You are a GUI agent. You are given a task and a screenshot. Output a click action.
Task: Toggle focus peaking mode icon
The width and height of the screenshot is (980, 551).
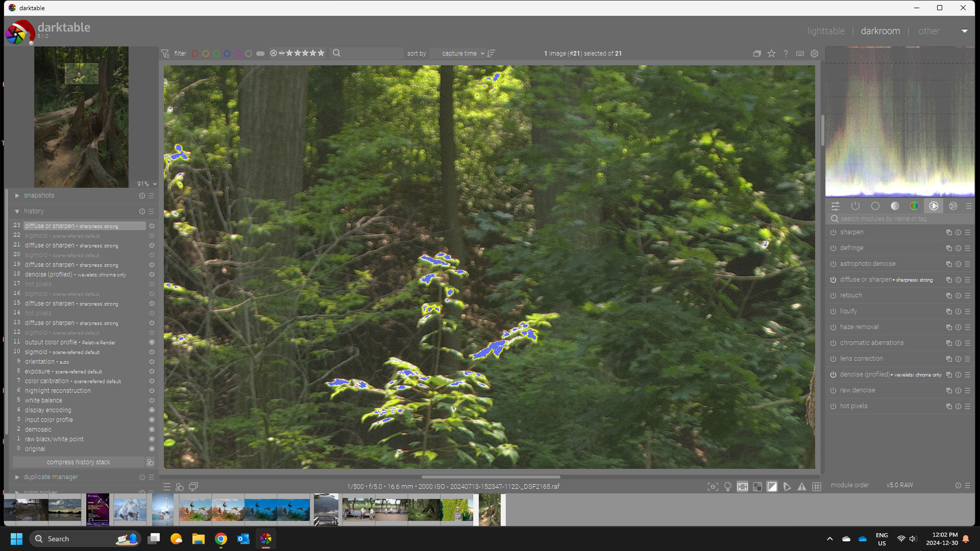pyautogui.click(x=713, y=487)
